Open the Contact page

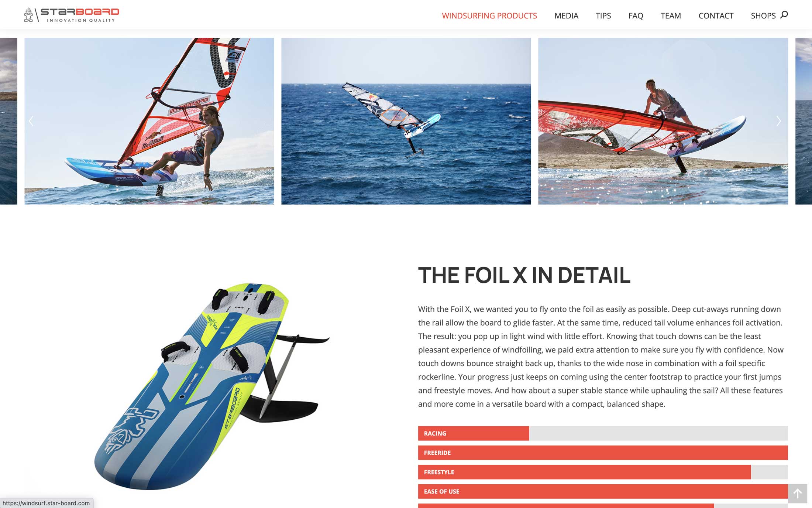pyautogui.click(x=716, y=16)
